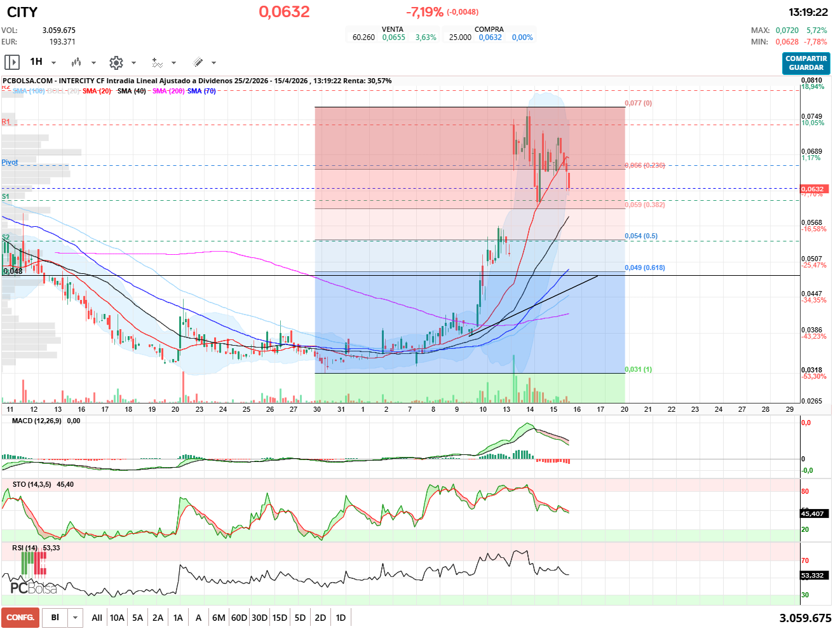Open the candlestick chart type icon

76,62
